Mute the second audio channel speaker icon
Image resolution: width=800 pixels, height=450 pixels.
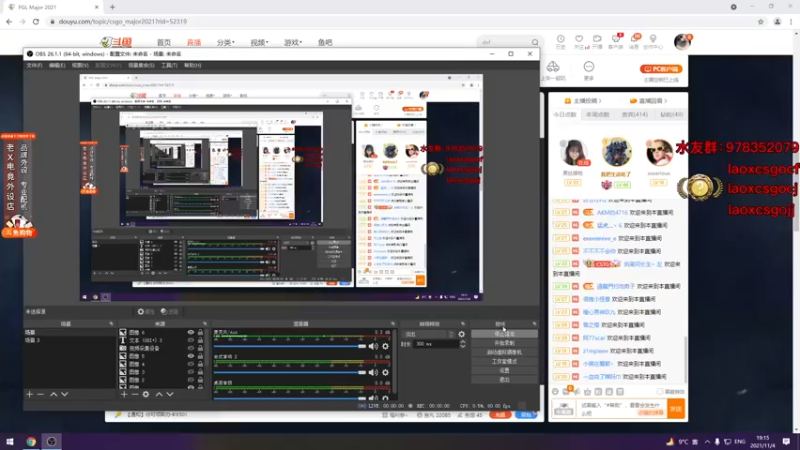373,372
